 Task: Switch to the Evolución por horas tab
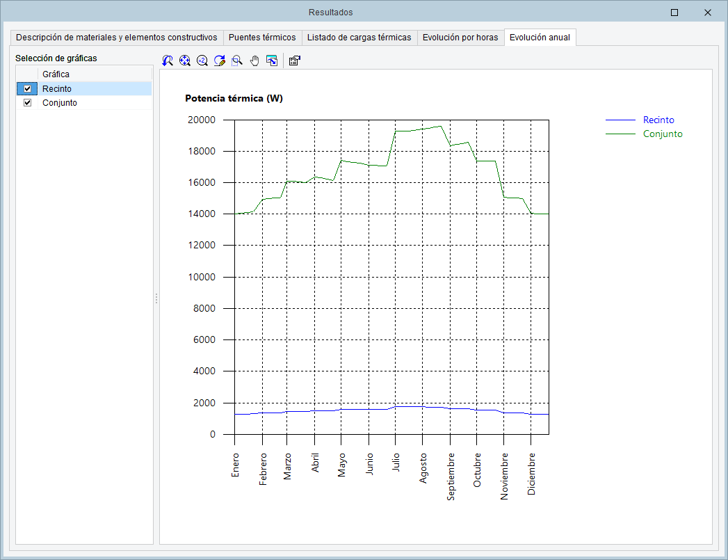(460, 38)
